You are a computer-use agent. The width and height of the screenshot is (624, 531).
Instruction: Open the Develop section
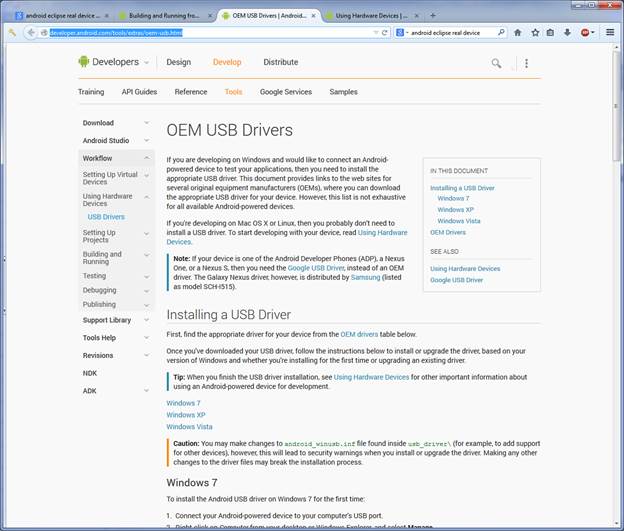tap(227, 62)
